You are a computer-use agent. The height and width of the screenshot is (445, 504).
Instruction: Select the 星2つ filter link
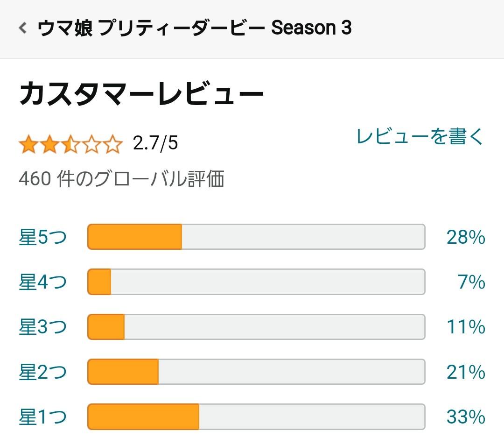[43, 372]
